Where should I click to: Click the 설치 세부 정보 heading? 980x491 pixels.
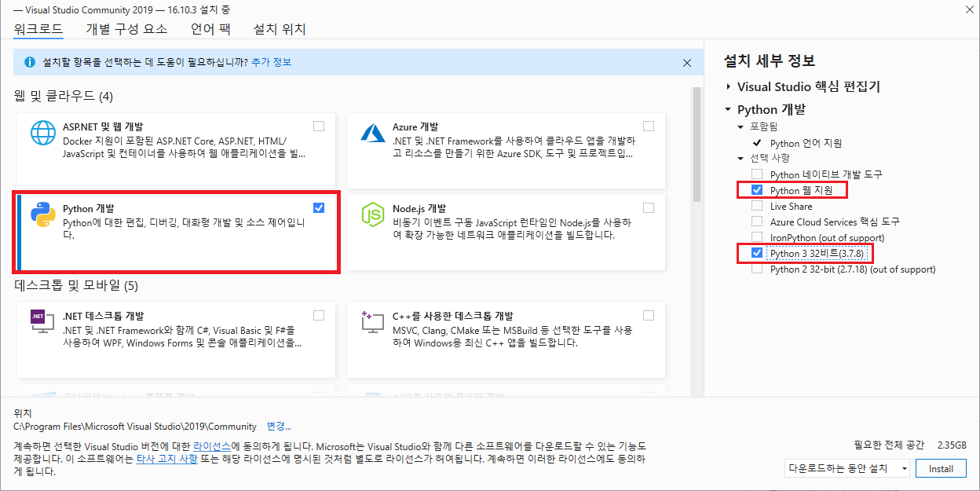click(770, 60)
